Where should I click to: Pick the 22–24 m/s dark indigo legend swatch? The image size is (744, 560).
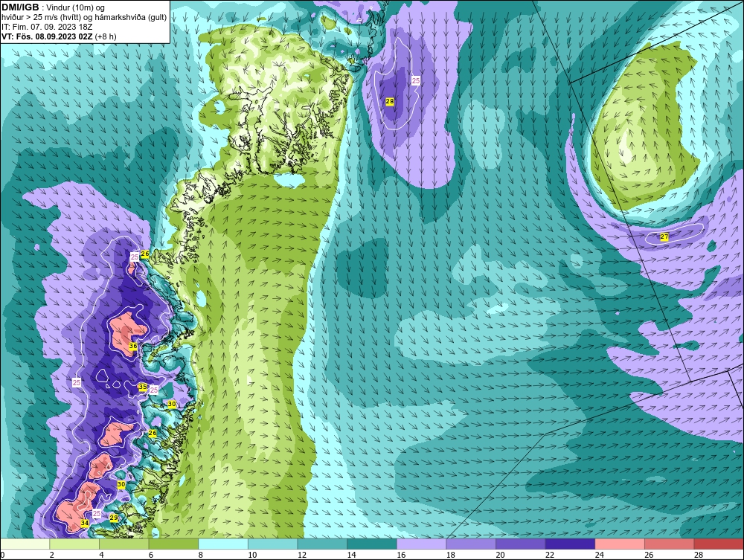[x=570, y=544]
